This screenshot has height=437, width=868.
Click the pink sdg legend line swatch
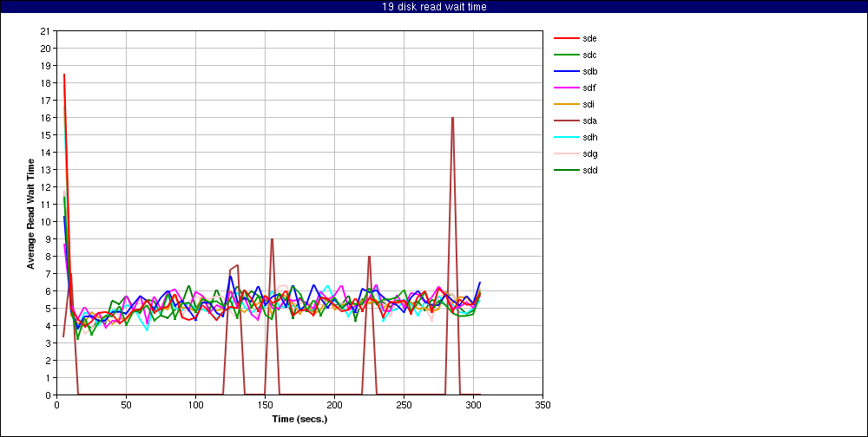[566, 153]
